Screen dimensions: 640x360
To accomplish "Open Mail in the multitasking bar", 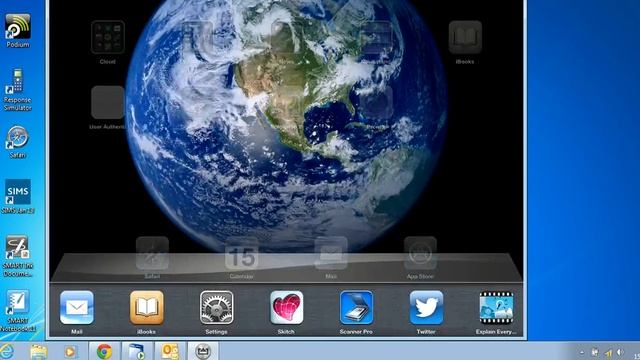I will pyautogui.click(x=77, y=308).
